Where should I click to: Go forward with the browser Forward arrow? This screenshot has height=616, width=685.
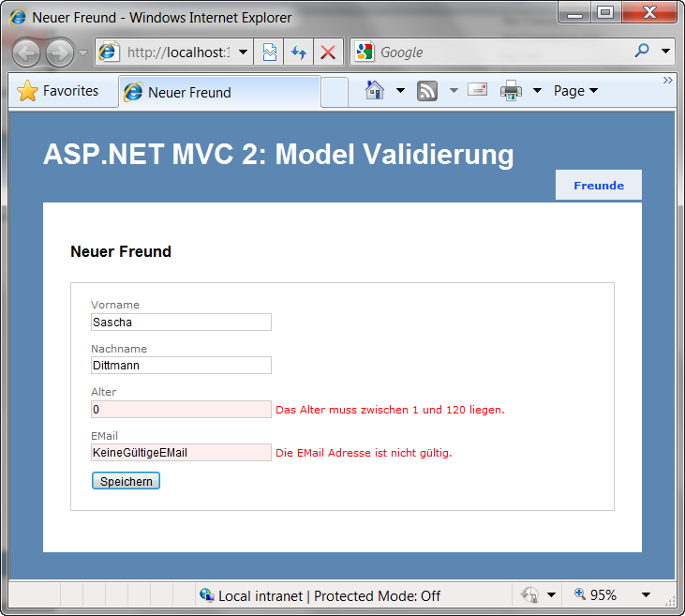[60, 53]
